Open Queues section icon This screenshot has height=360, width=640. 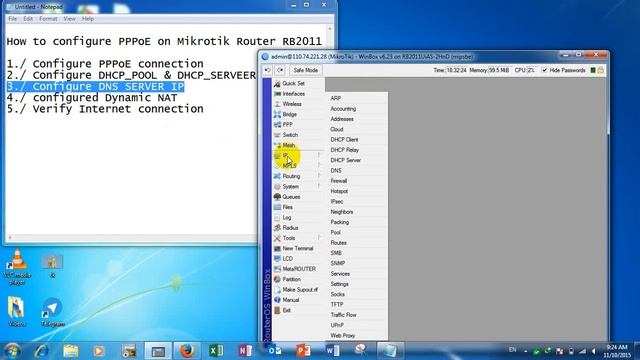[277, 197]
